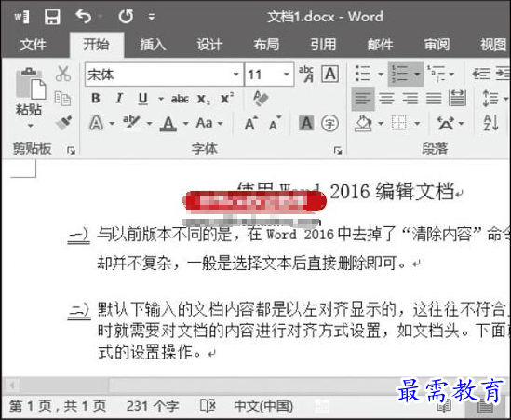Apply font color A
The image size is (511, 420).
[168, 124]
